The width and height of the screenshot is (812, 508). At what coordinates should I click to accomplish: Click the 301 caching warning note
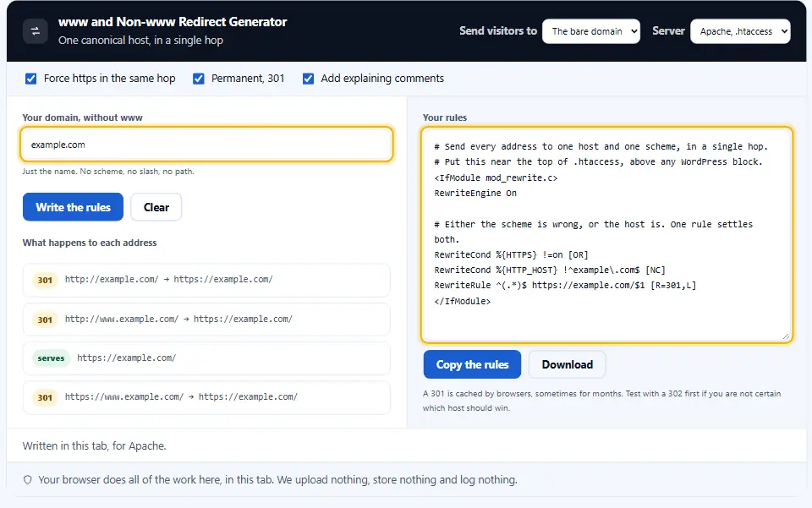coord(601,401)
